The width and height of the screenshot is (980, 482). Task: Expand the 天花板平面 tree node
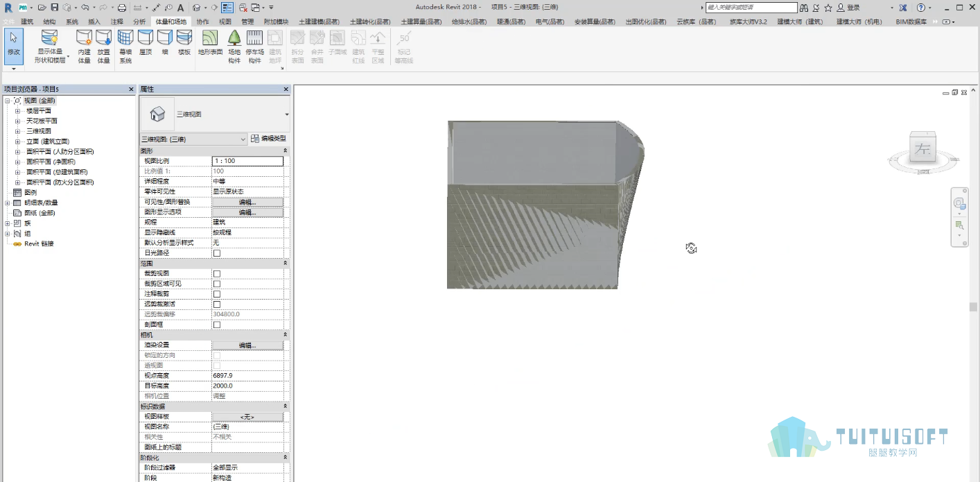click(x=17, y=121)
